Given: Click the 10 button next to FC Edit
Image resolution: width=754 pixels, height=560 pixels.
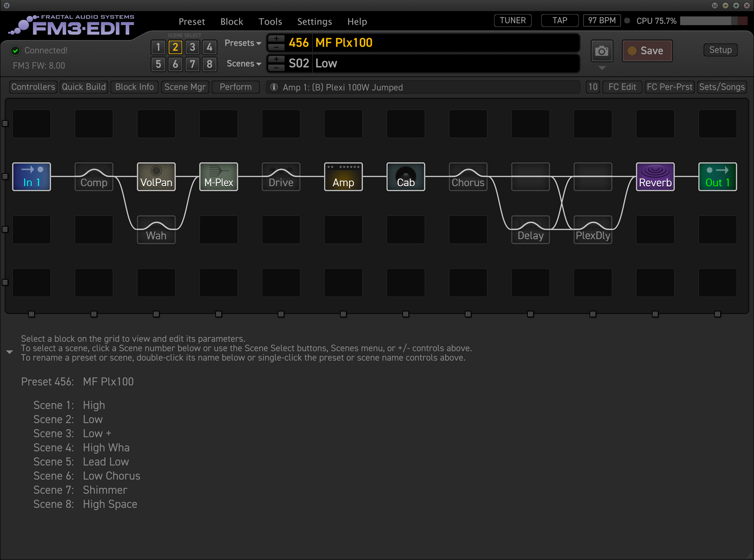Looking at the screenshot, I should tap(593, 87).
